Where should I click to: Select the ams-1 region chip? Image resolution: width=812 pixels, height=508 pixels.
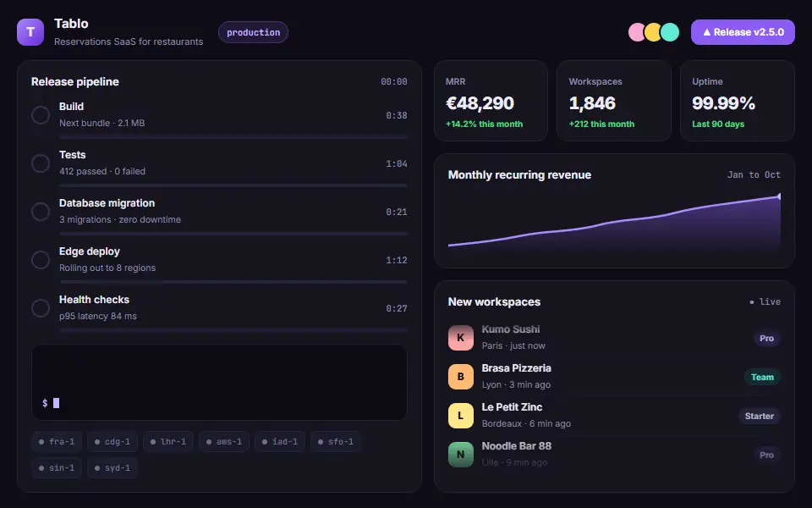224,442
